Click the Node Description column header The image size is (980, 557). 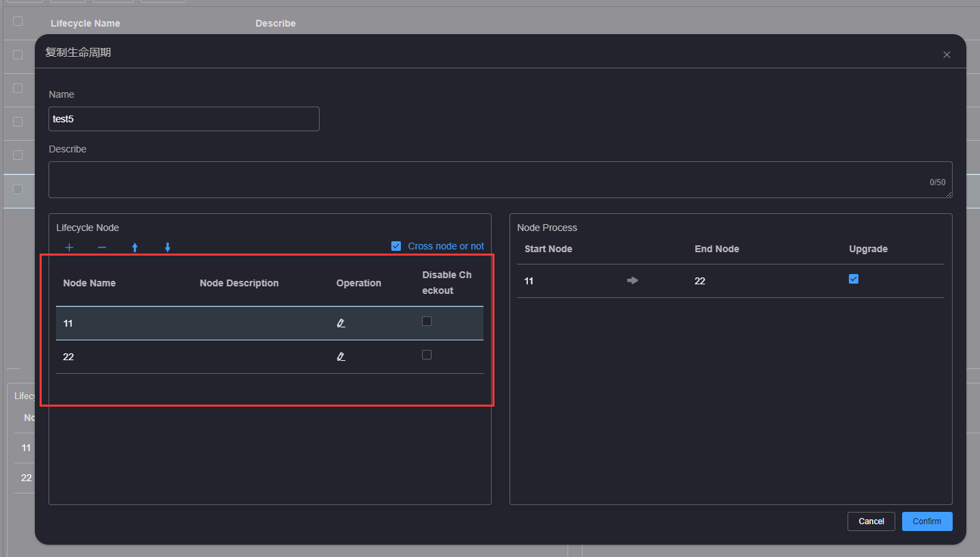pos(239,283)
